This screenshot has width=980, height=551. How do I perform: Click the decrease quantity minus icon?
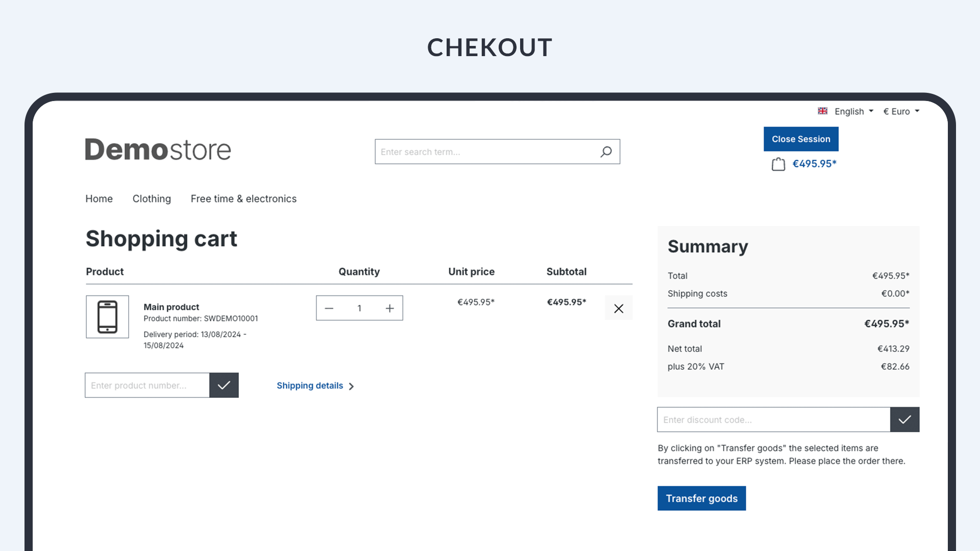tap(329, 308)
